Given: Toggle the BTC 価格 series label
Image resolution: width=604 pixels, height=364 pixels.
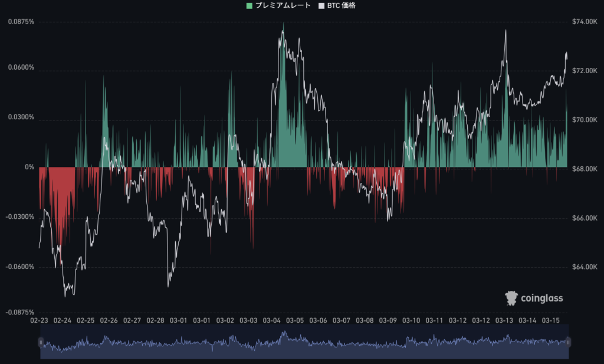Looking at the screenshot, I should pyautogui.click(x=342, y=6).
